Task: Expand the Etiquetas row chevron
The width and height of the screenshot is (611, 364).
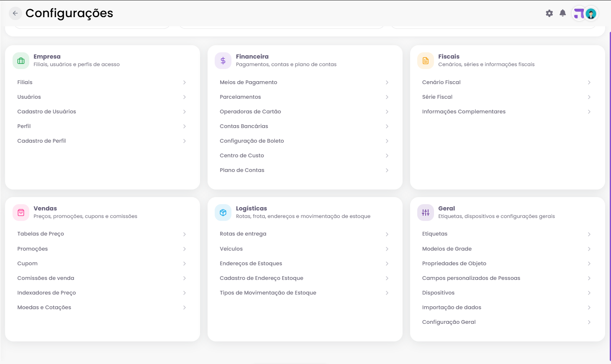Action: click(589, 234)
